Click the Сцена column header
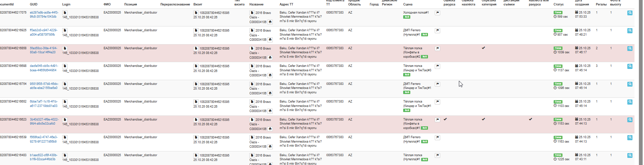The height and width of the screenshot is (165, 644). pyautogui.click(x=408, y=4)
